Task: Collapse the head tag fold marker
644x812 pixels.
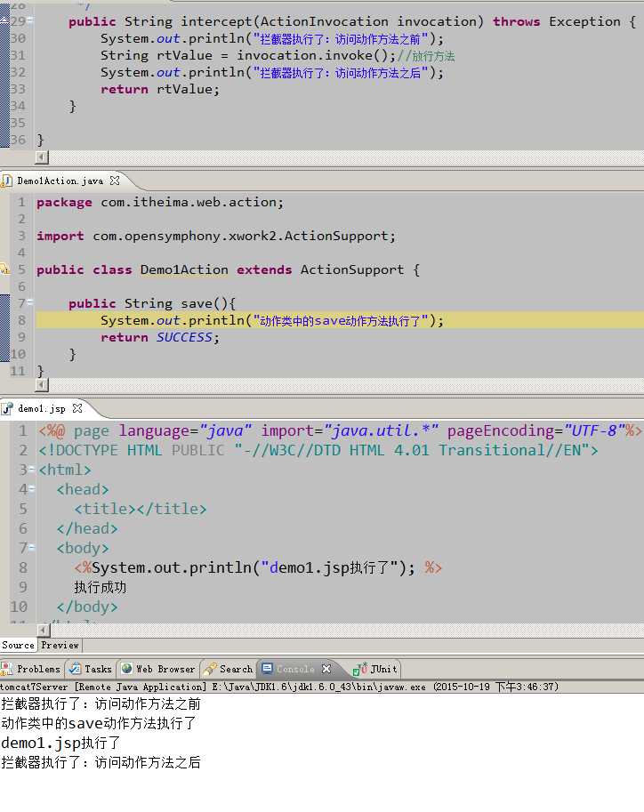Action: [x=32, y=489]
